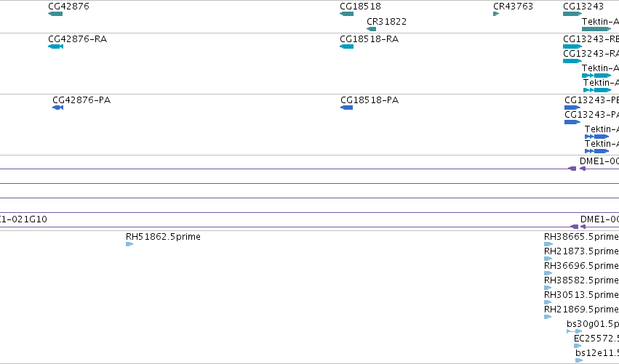
Task: Select the CG18518-RA transcript label
Action: point(369,39)
